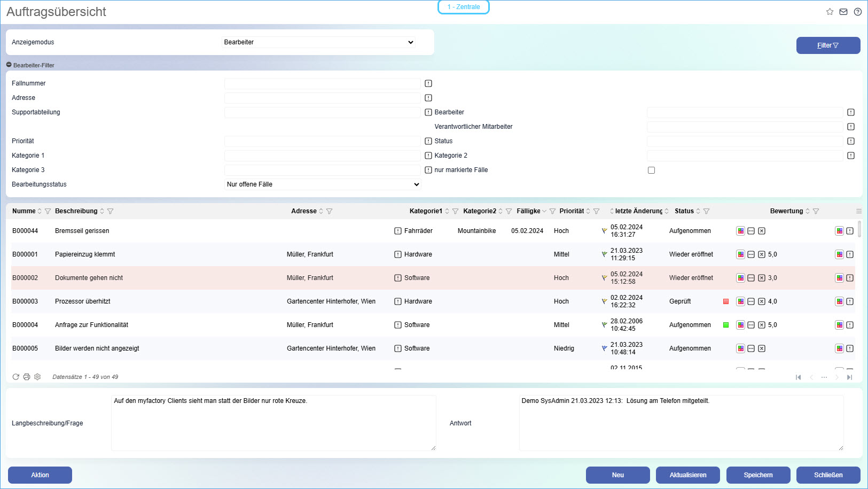Open the table column hamburger menu
This screenshot has height=489, width=868.
pos(859,211)
